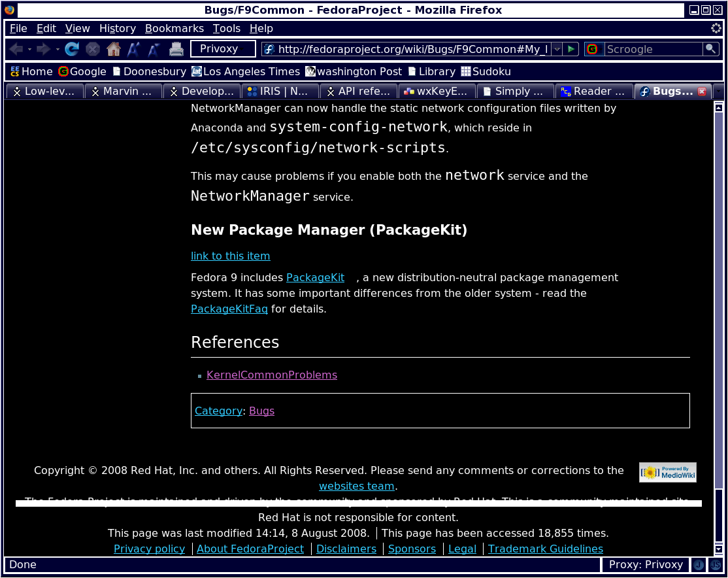Open the Trademark Guidelines link
The width and height of the screenshot is (728, 578).
[546, 549]
